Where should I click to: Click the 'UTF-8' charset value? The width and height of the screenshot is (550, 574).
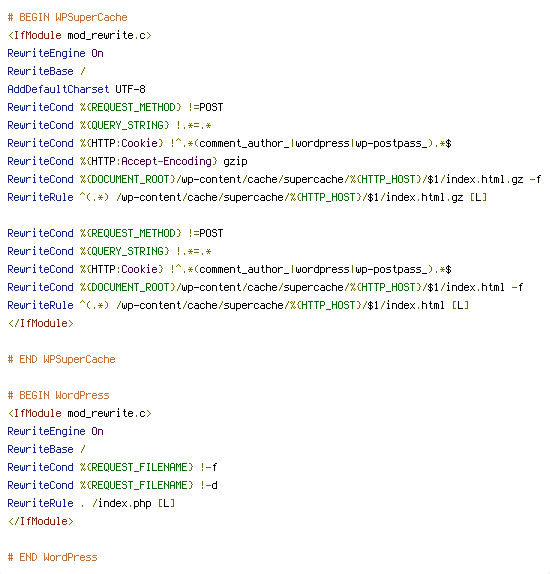click(x=130, y=89)
